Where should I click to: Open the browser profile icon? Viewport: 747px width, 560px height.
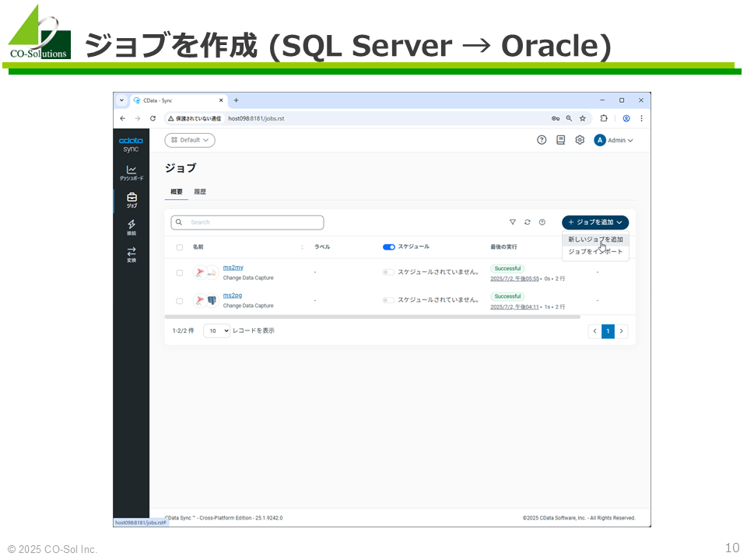(626, 118)
